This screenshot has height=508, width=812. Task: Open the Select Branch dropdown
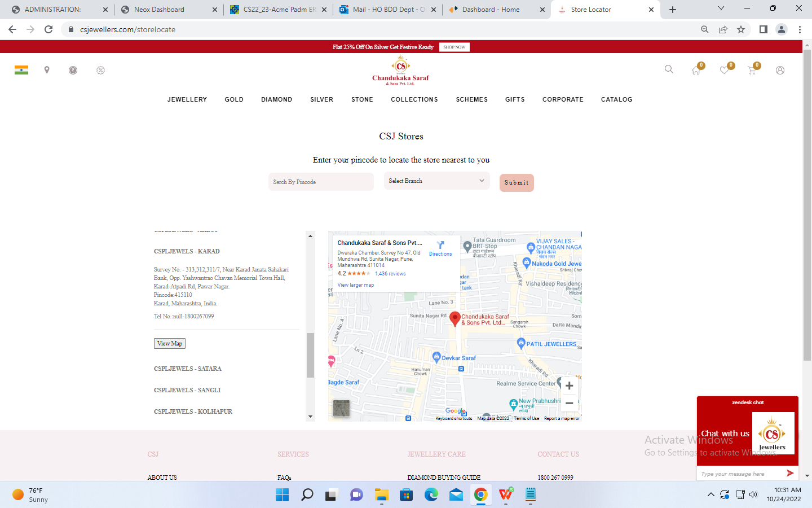436,181
